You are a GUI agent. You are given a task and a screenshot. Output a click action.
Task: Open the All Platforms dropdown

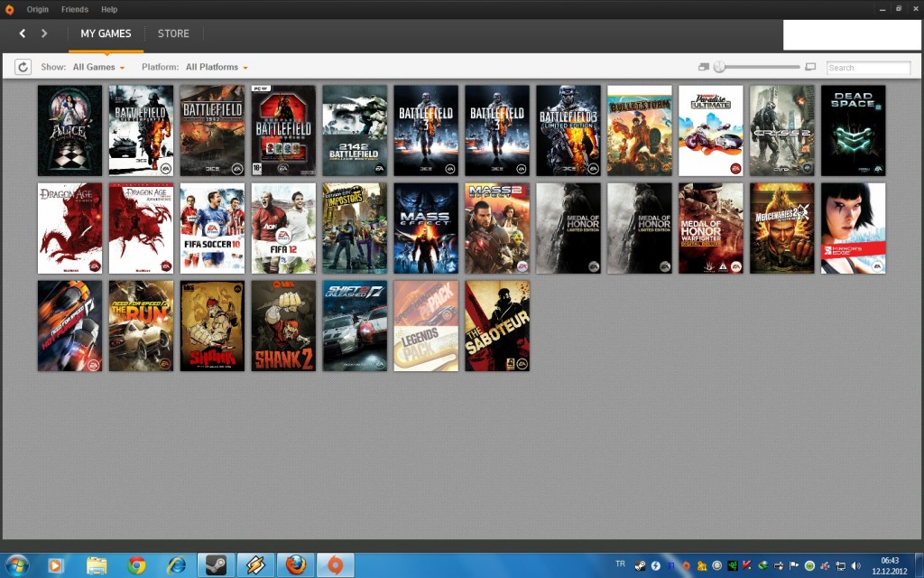coord(217,67)
